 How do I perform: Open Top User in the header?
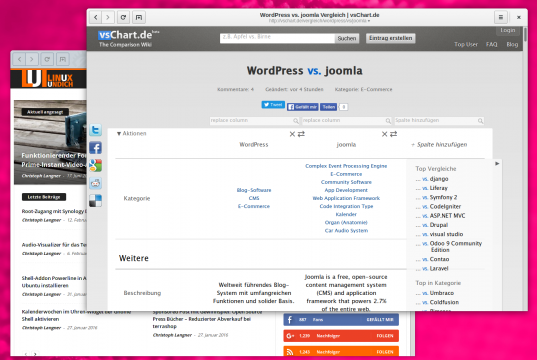pyautogui.click(x=466, y=44)
